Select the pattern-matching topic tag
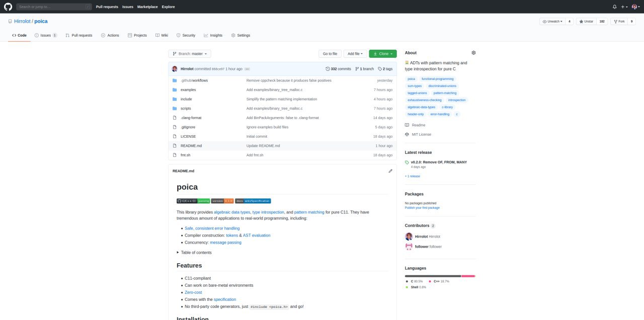Screen dimensions: 644x320 click(445, 93)
